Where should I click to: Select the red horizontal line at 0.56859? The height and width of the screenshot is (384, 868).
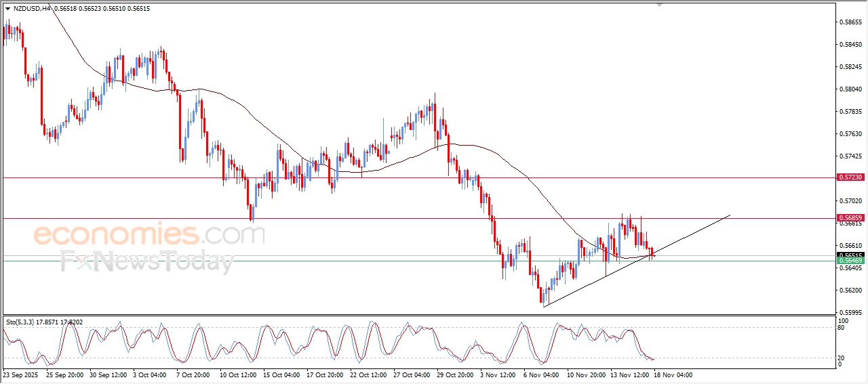(x=419, y=218)
